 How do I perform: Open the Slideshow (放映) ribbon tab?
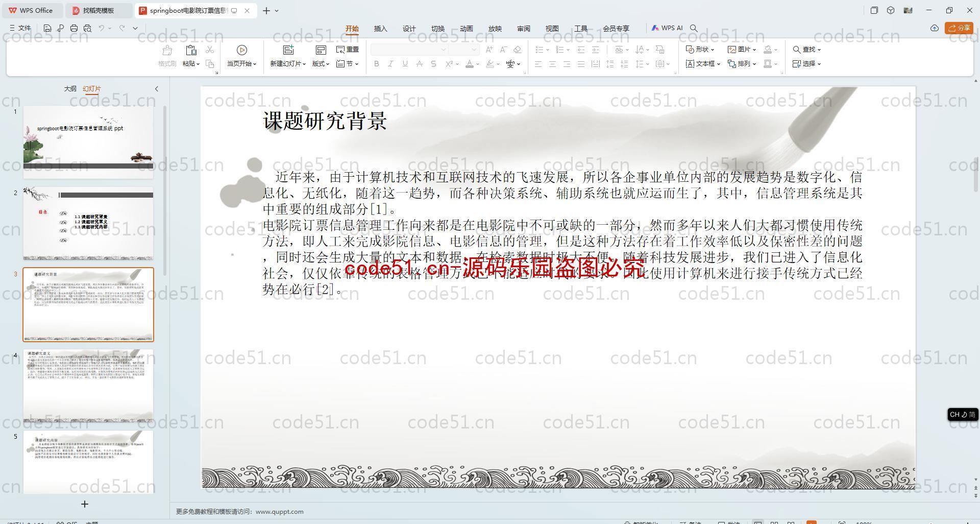coord(495,29)
